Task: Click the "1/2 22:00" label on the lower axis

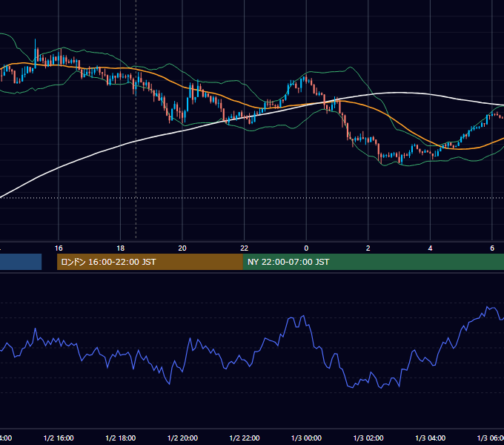Action: tap(245, 438)
